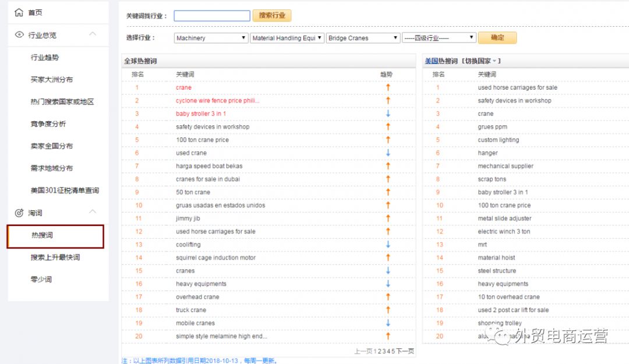Click global keyword 'safety devices in workshop'
Screen dimensions: 629x364
coord(213,127)
